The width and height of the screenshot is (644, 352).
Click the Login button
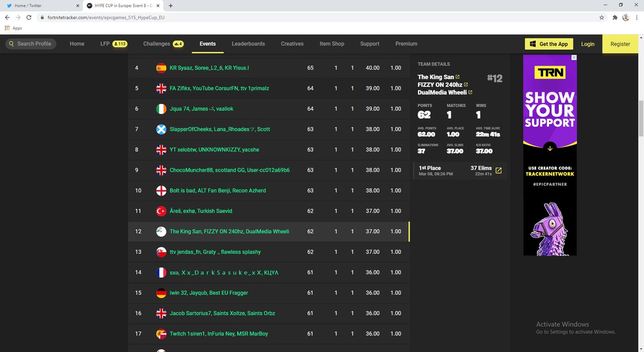coord(588,43)
